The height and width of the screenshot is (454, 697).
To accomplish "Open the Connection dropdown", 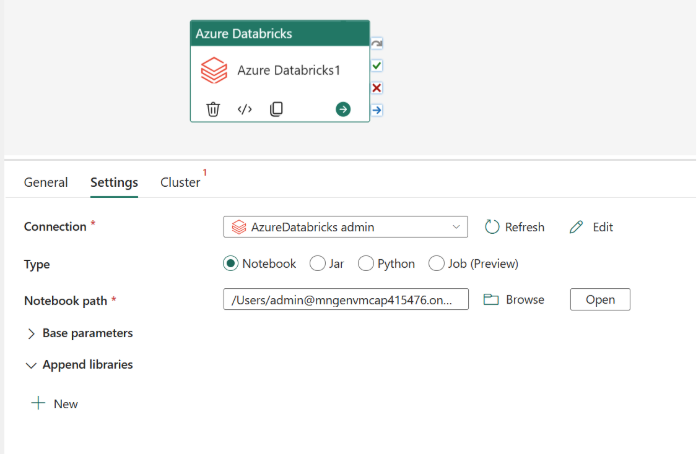I will (x=345, y=227).
